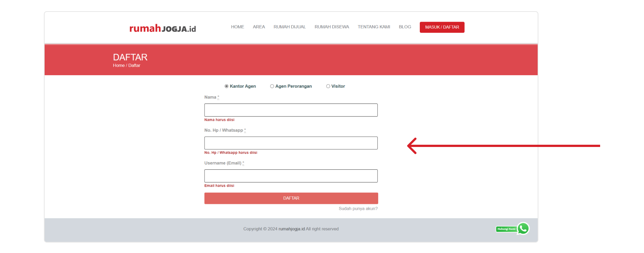Viewport: 644px width, 253px height.
Task: Click the DAFTAR page heading
Action: [x=130, y=57]
